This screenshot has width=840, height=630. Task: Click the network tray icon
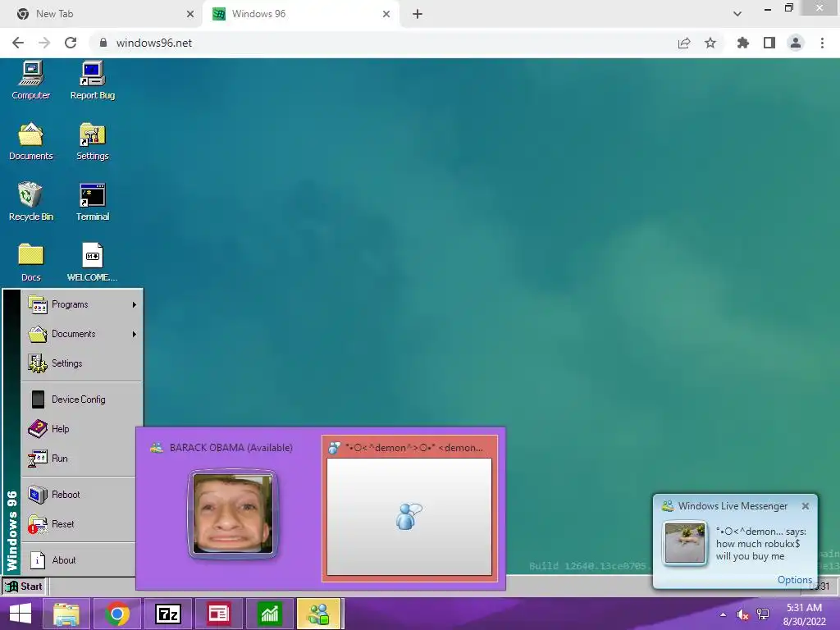tap(763, 614)
